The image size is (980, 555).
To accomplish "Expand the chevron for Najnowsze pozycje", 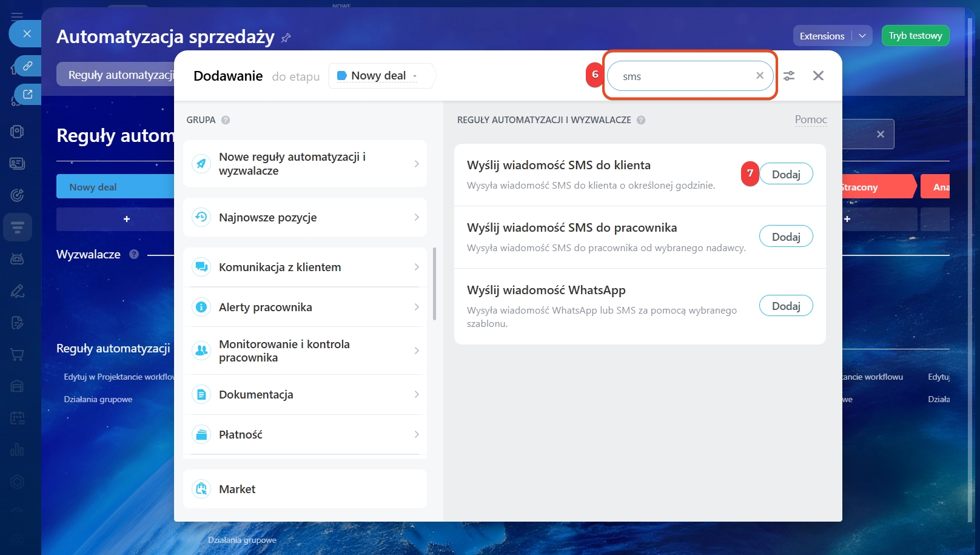I will coord(417,217).
